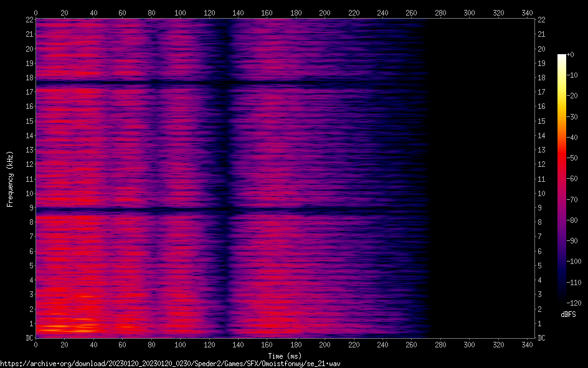Click the 18 kHz label on the right axis
Image resolution: width=588 pixels, height=368 pixels.
(x=541, y=77)
